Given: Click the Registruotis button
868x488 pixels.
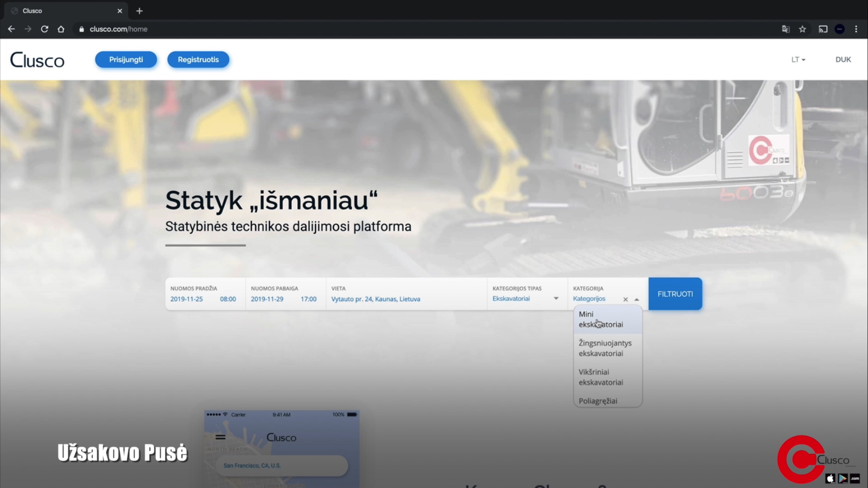Looking at the screenshot, I should tap(198, 59).
